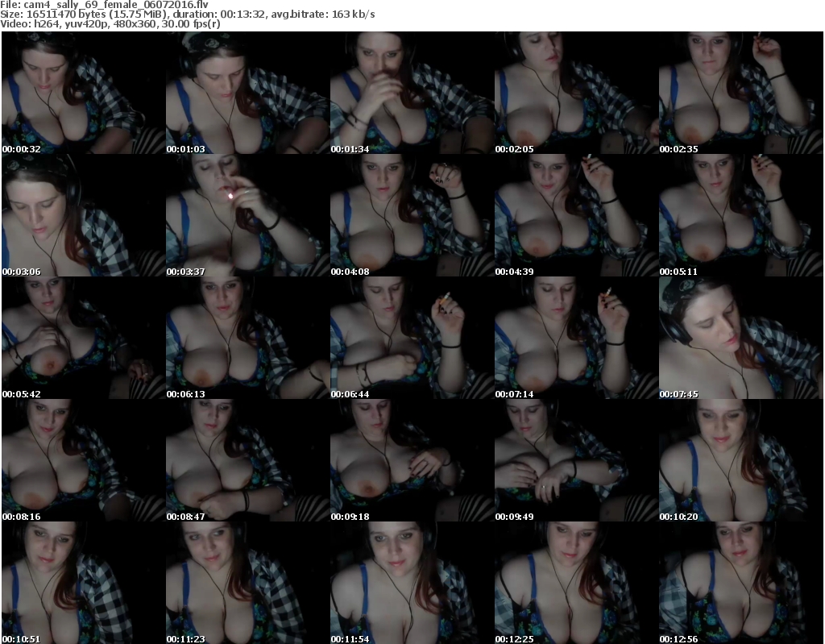Open the frame labeled 00:01:03
Viewport: 825px width, 644px height.
[x=247, y=93]
